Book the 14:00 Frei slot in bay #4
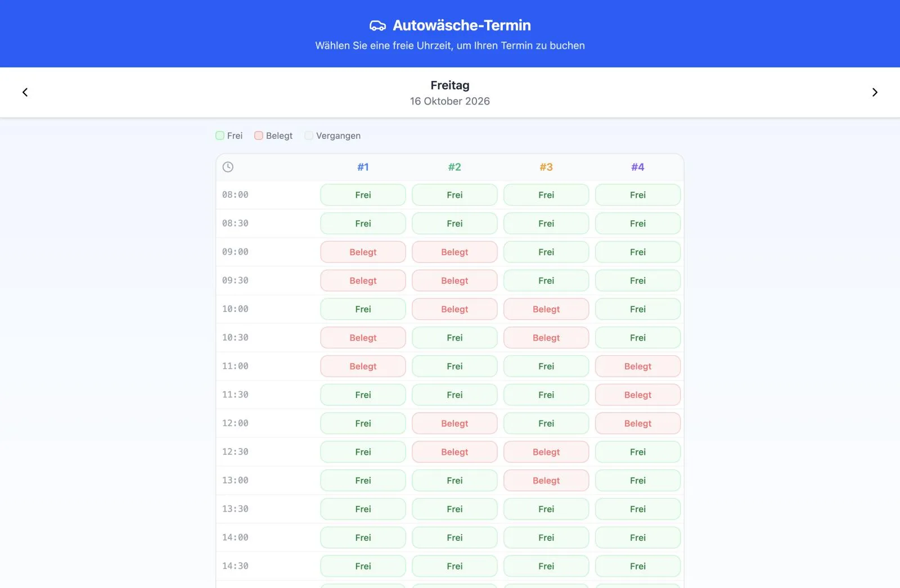900x588 pixels. click(638, 538)
